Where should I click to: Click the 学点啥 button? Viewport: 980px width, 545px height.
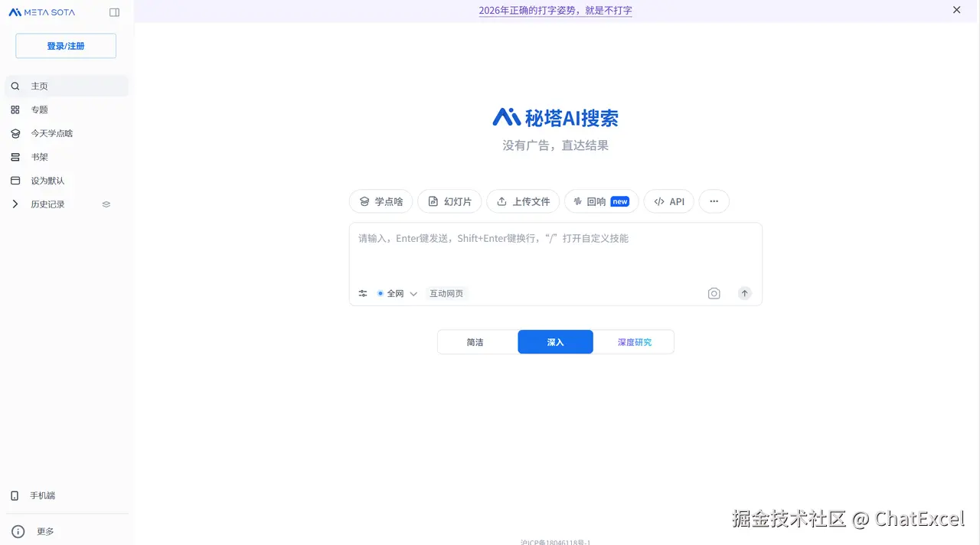click(381, 201)
